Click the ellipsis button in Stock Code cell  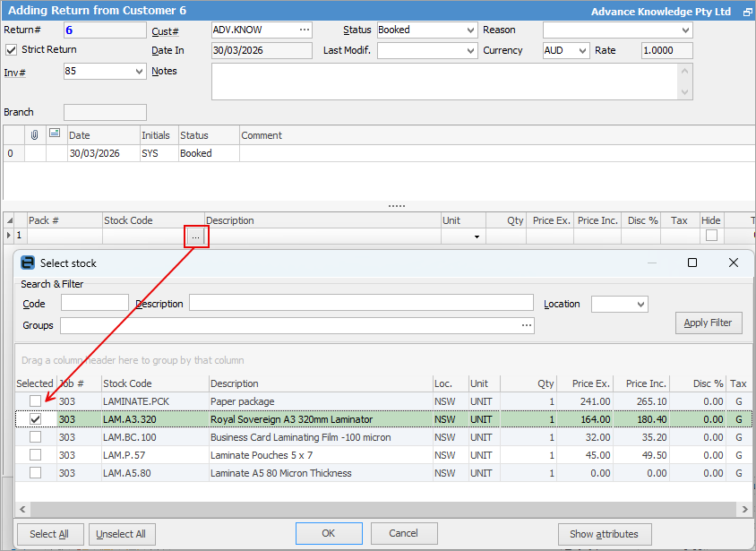pos(196,237)
